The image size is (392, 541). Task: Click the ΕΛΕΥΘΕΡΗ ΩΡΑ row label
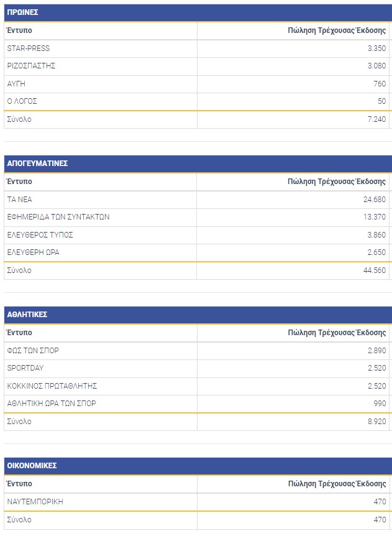[x=34, y=252]
